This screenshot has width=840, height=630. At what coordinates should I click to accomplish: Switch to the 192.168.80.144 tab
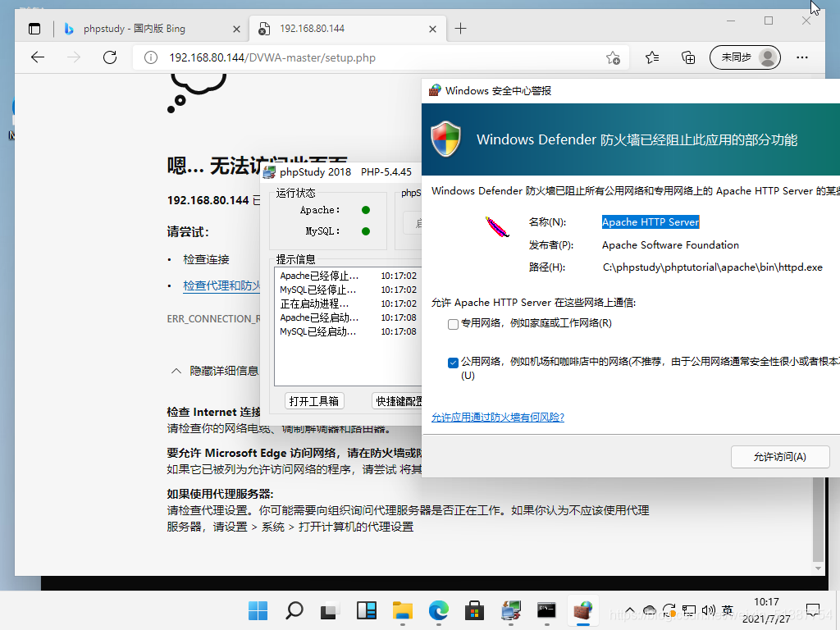(348, 29)
